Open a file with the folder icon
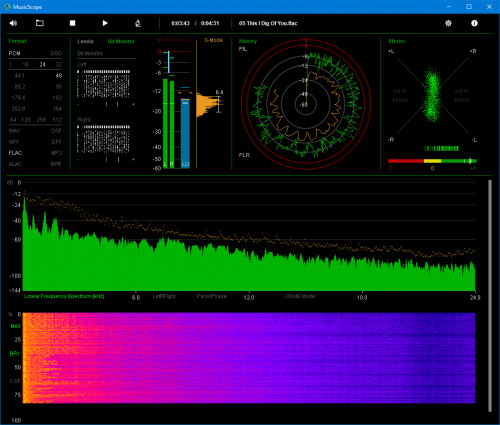This screenshot has height=425, width=500. coord(40,23)
